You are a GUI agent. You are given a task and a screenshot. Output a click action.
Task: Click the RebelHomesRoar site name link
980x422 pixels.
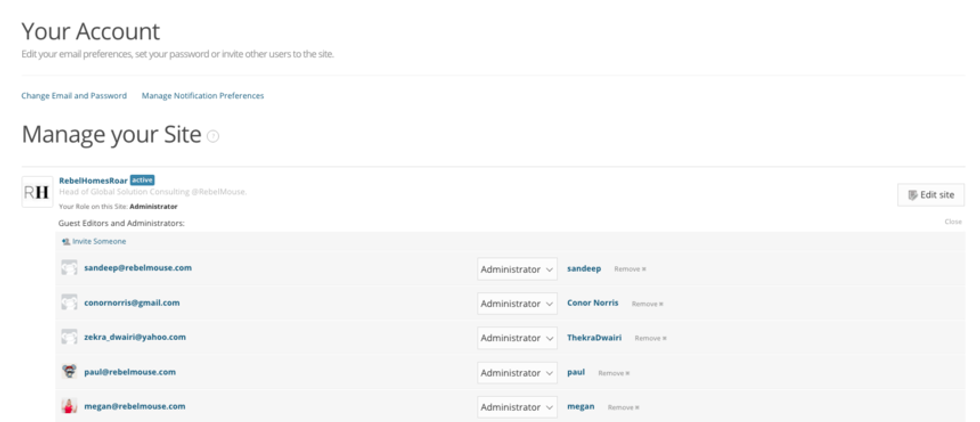point(93,180)
